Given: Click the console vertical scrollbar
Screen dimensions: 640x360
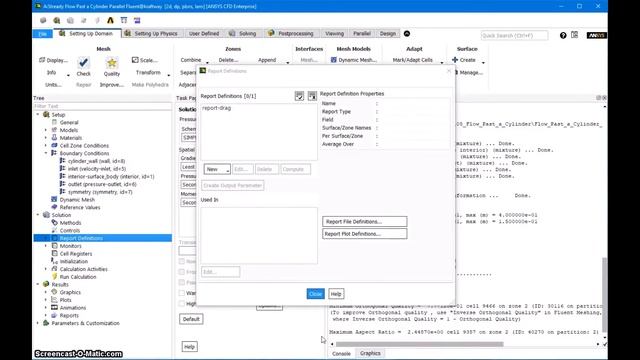Looking at the screenshot, I should (x=604, y=294).
